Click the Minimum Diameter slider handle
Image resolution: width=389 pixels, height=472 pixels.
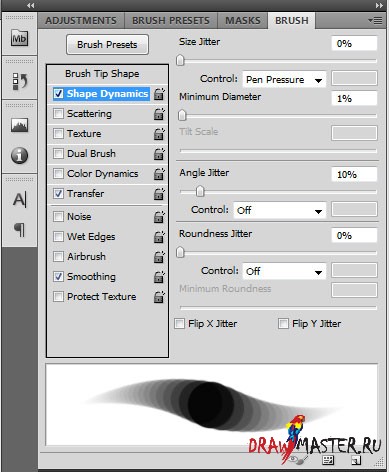click(182, 115)
